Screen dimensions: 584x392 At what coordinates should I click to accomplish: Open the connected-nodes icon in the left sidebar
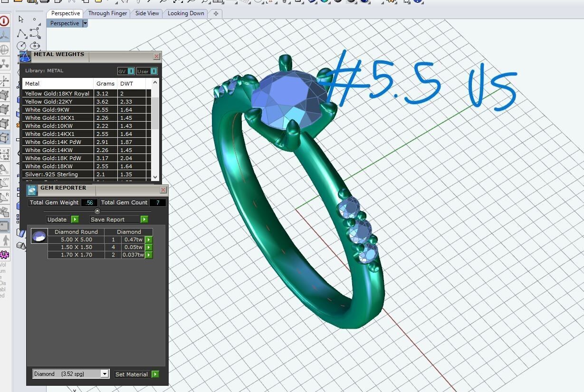click(x=4, y=63)
